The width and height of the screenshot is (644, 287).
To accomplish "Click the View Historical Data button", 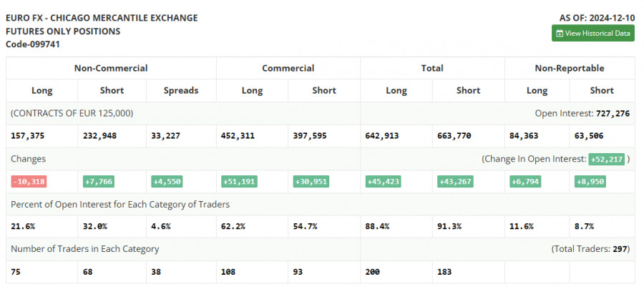I will [x=592, y=33].
